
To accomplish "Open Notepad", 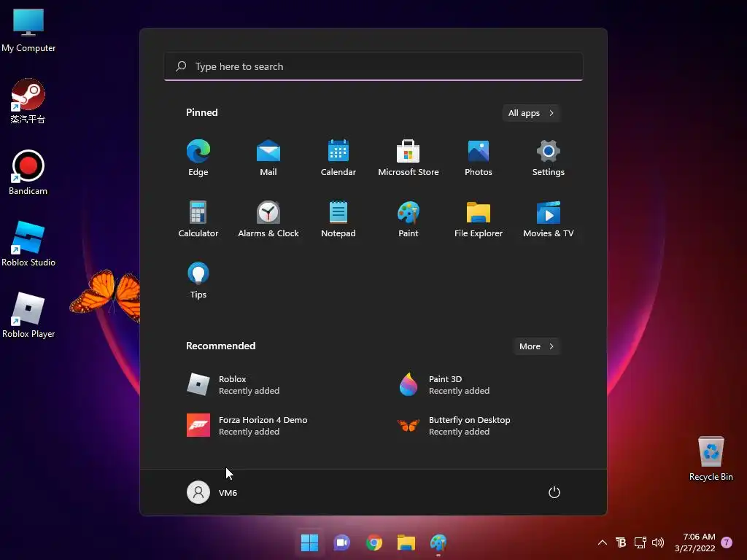I will tap(338, 219).
